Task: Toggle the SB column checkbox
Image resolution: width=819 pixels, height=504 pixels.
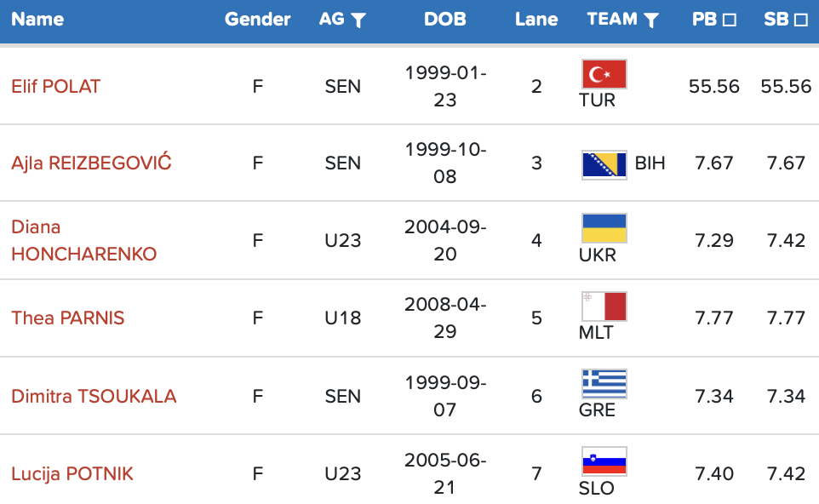Action: pos(800,20)
